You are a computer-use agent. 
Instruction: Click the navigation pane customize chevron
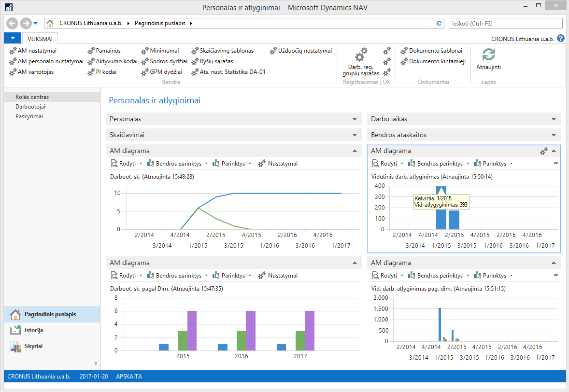tap(96, 364)
